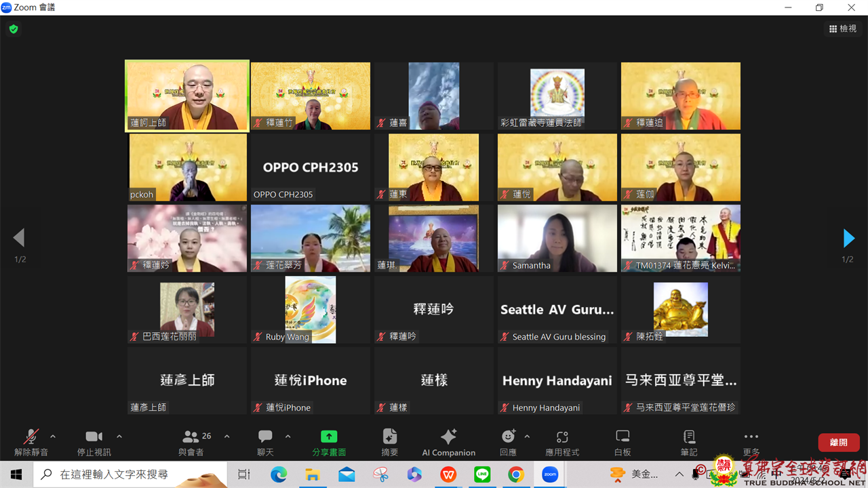Open 應用程式 apps panel
The width and height of the screenshot is (868, 488).
pyautogui.click(x=562, y=442)
